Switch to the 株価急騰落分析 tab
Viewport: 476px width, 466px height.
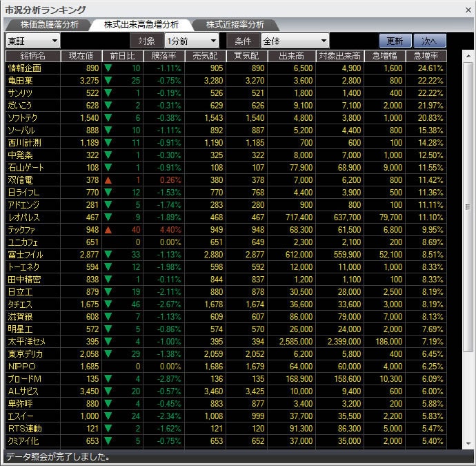click(50, 25)
